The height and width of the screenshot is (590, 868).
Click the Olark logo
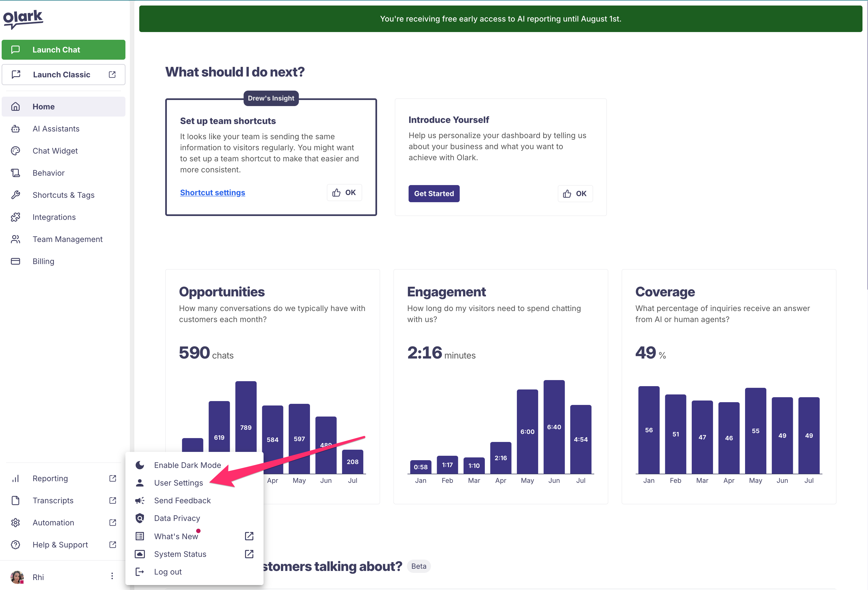[x=23, y=19]
